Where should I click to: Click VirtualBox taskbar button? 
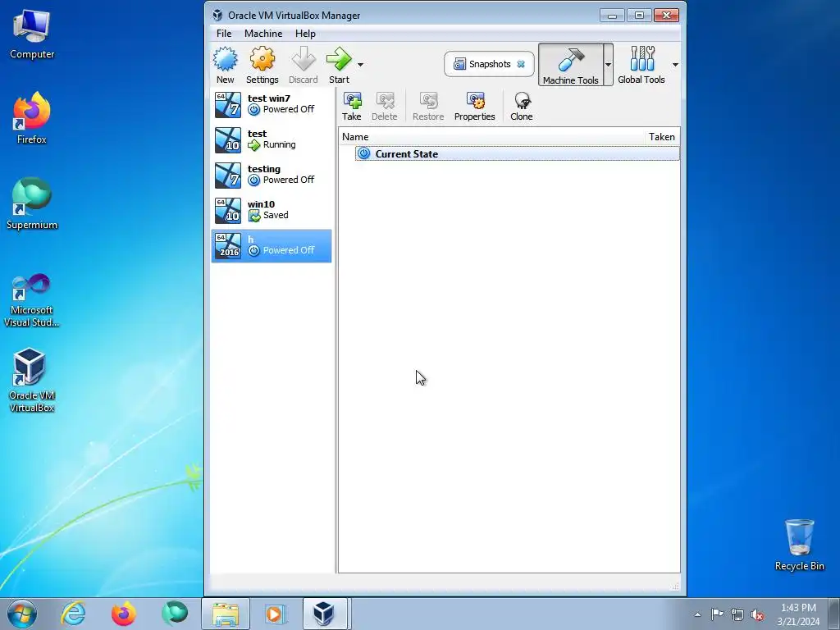click(326, 614)
